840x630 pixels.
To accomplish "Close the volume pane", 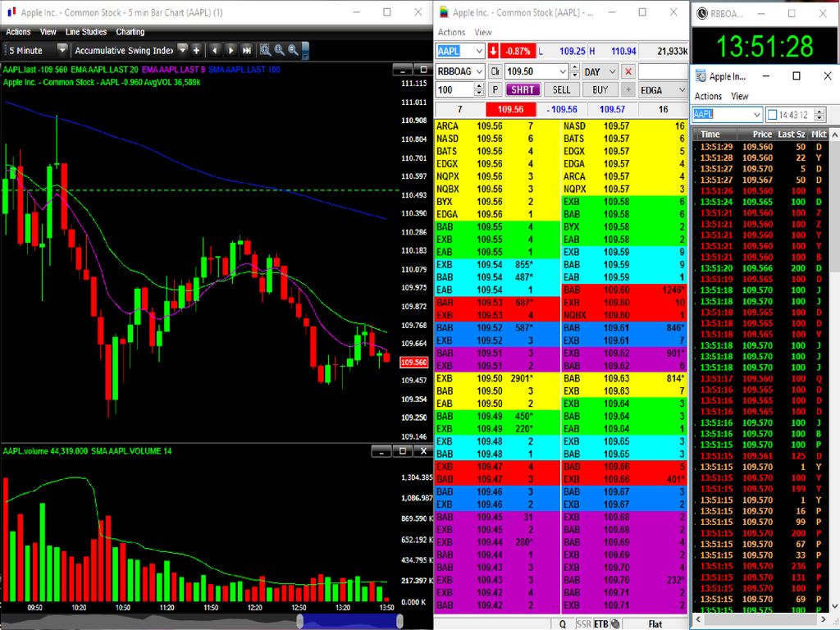I will [x=423, y=452].
